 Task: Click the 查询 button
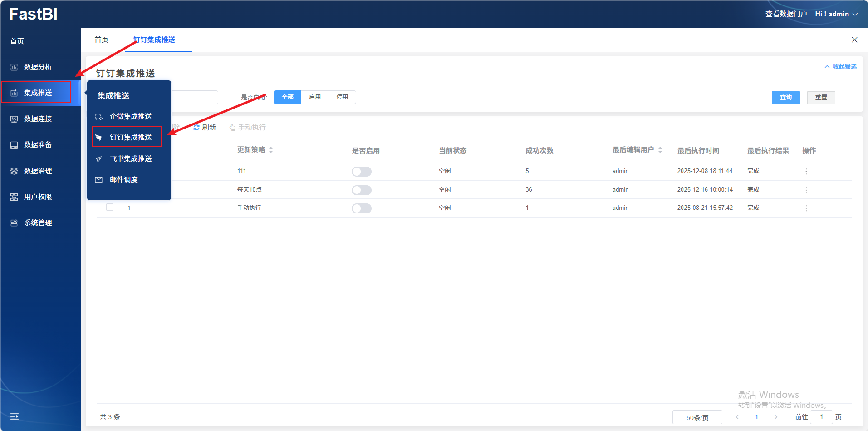785,98
